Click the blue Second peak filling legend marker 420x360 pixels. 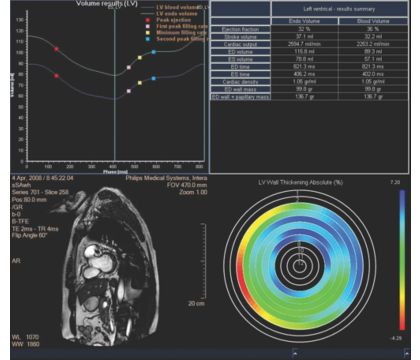point(148,39)
